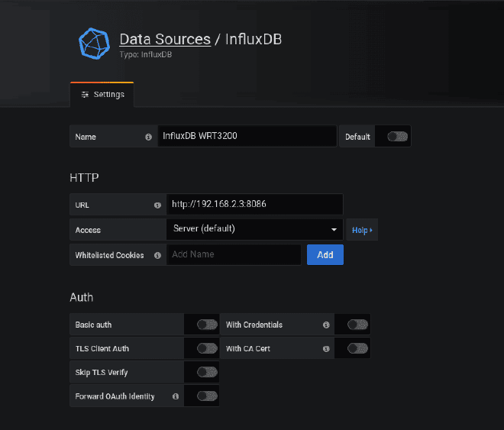Viewport: 504px width, 430px height.
Task: Click the info icon beside Whitelisted Cookies
Action: pyautogui.click(x=157, y=255)
